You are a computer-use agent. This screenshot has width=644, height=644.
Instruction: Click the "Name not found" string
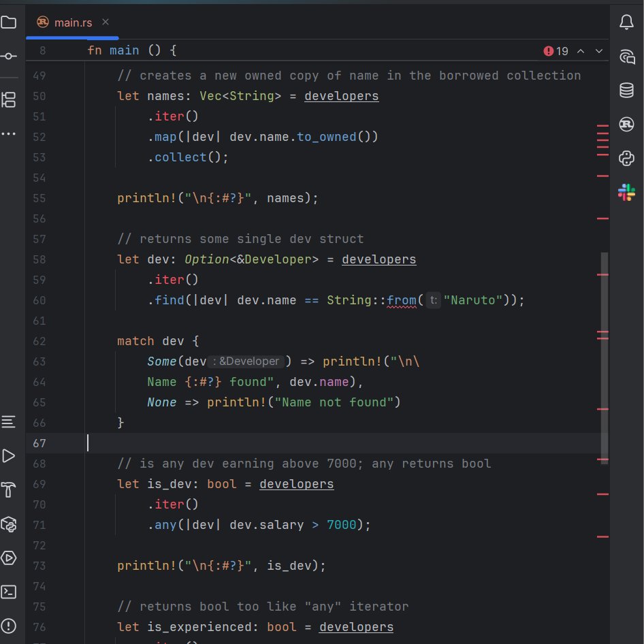coord(334,402)
